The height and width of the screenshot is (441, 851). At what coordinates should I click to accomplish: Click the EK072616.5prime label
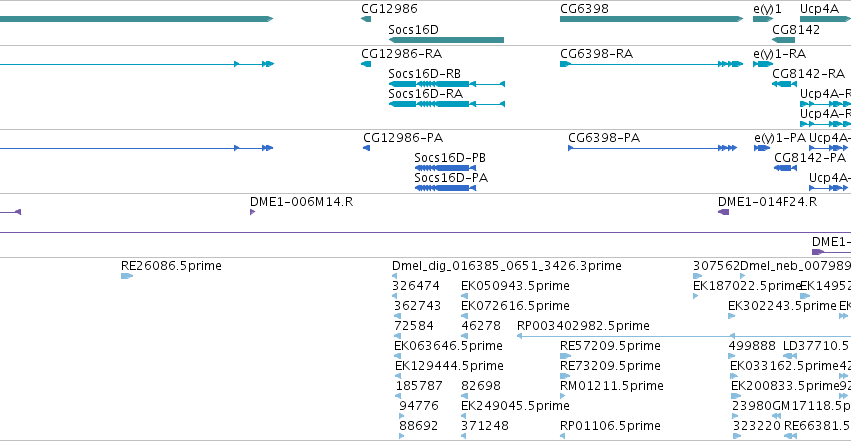[x=515, y=306]
